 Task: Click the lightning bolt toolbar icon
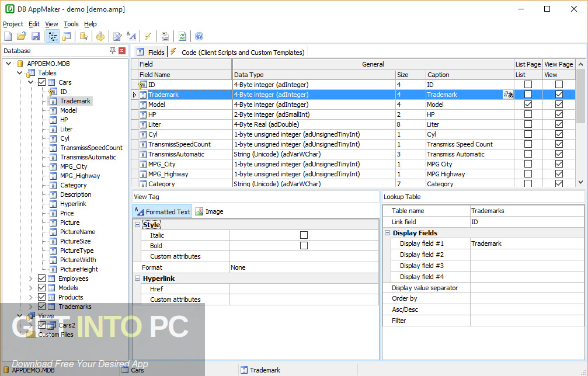148,36
